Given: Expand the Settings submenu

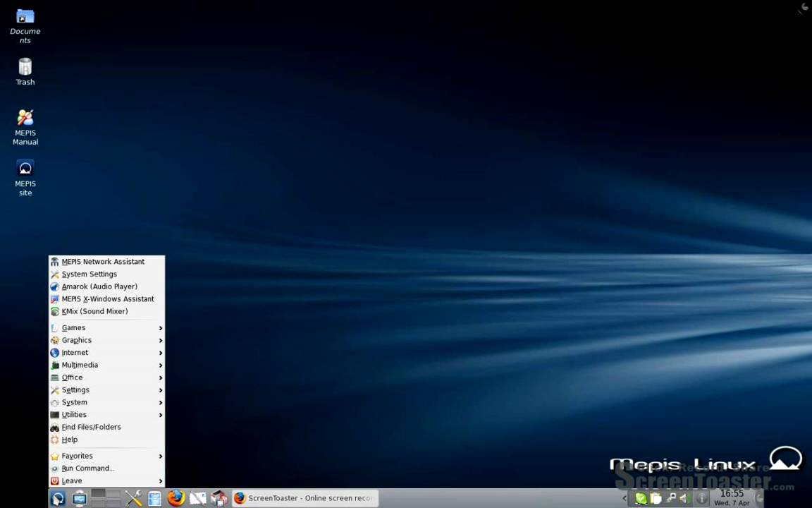Looking at the screenshot, I should click(106, 390).
